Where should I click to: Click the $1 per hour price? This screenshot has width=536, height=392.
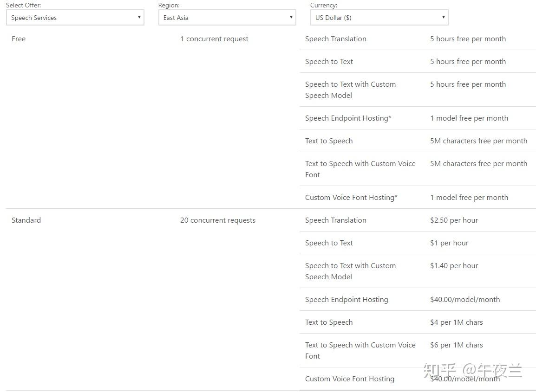pyautogui.click(x=449, y=243)
